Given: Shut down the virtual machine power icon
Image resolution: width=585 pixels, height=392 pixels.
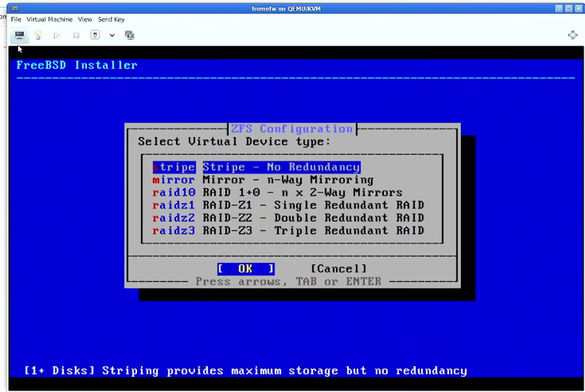Looking at the screenshot, I should (x=95, y=35).
